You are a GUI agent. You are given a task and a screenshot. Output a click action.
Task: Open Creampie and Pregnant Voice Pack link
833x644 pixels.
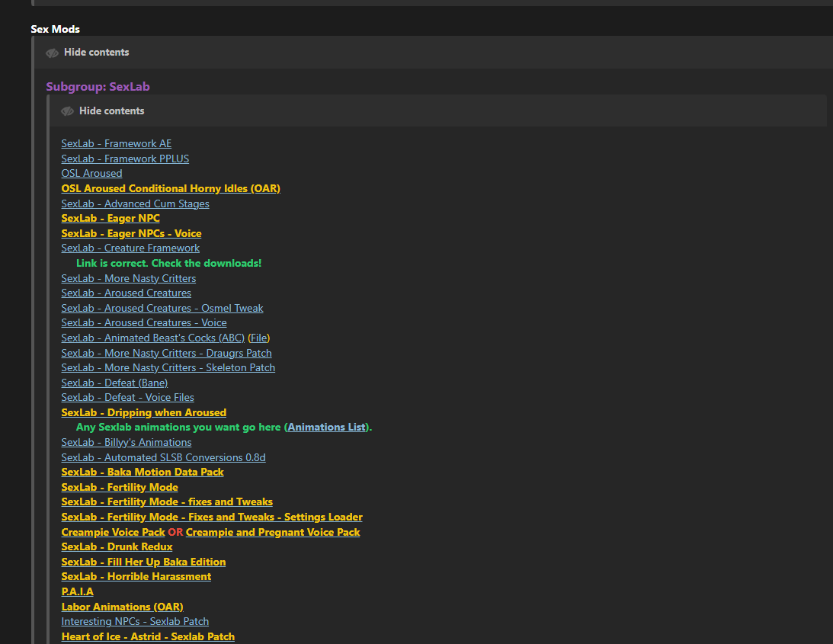tap(273, 532)
